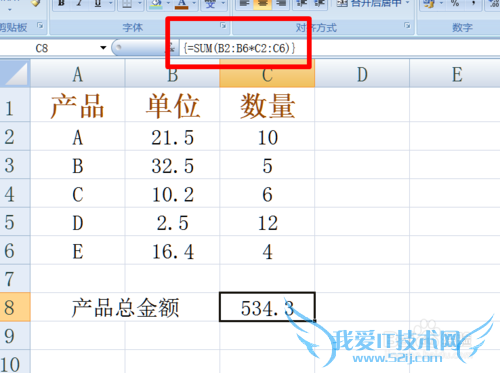Select row 1 header

click(15, 105)
